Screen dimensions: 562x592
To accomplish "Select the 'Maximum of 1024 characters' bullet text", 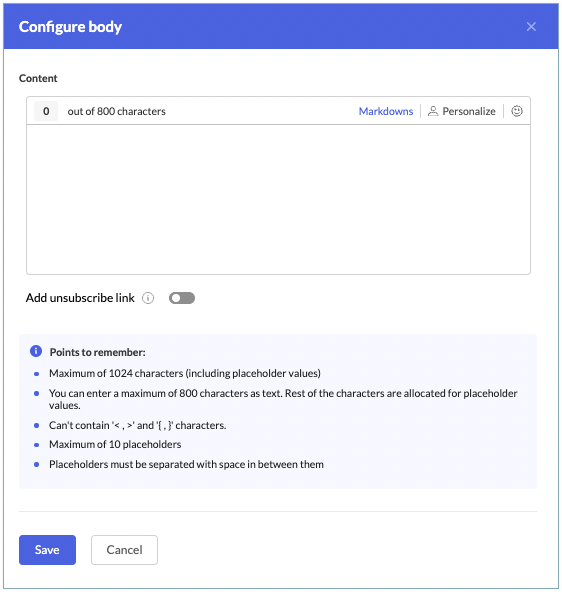I will pyautogui.click(x=185, y=373).
